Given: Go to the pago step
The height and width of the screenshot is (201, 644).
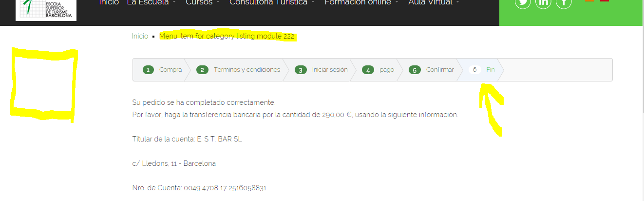Looking at the screenshot, I should click(x=387, y=70).
